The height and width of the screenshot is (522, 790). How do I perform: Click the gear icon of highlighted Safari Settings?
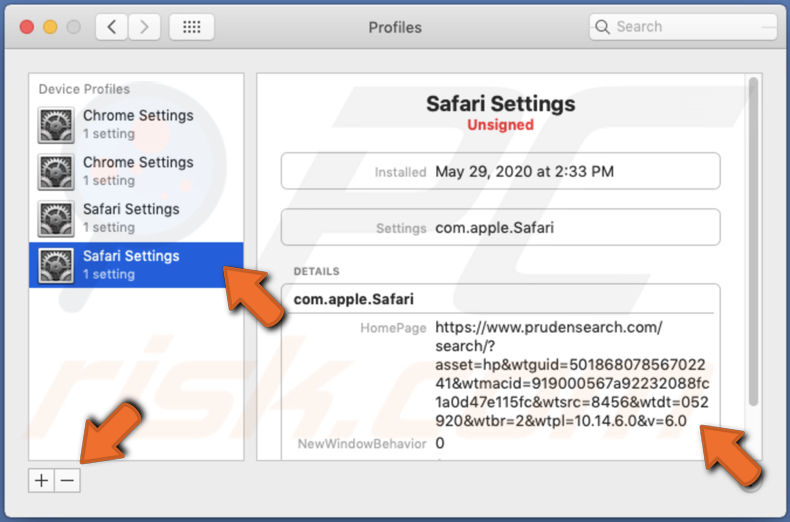[x=56, y=265]
